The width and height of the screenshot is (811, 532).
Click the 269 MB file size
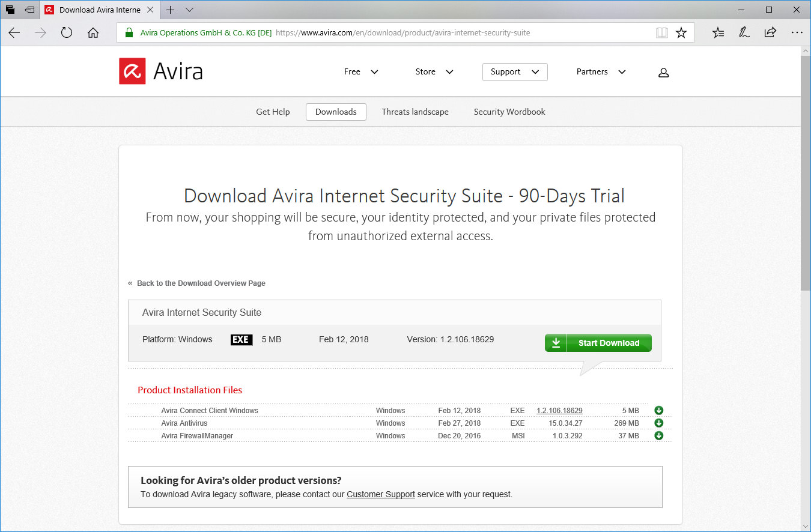coord(627,423)
